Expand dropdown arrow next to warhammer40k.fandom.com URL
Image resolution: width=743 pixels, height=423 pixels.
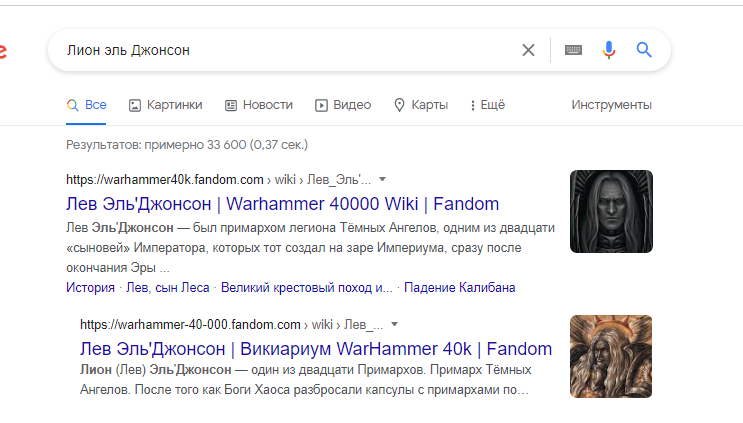(x=382, y=180)
